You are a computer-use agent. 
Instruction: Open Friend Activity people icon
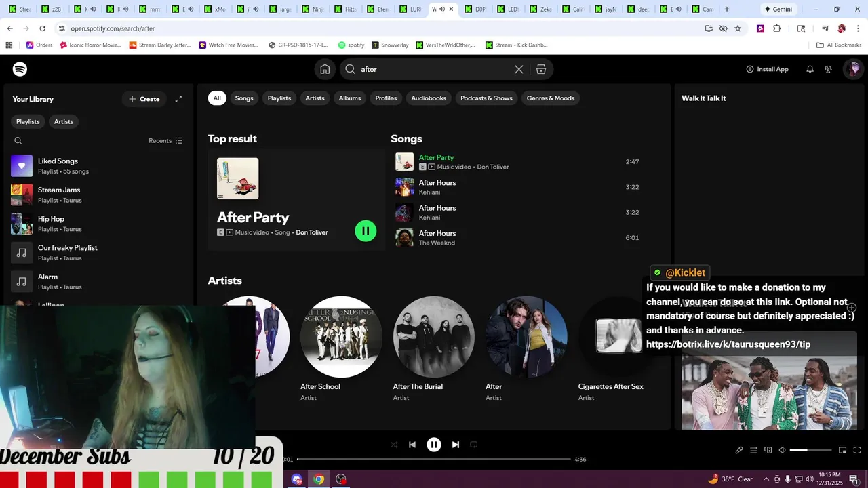pos(828,69)
